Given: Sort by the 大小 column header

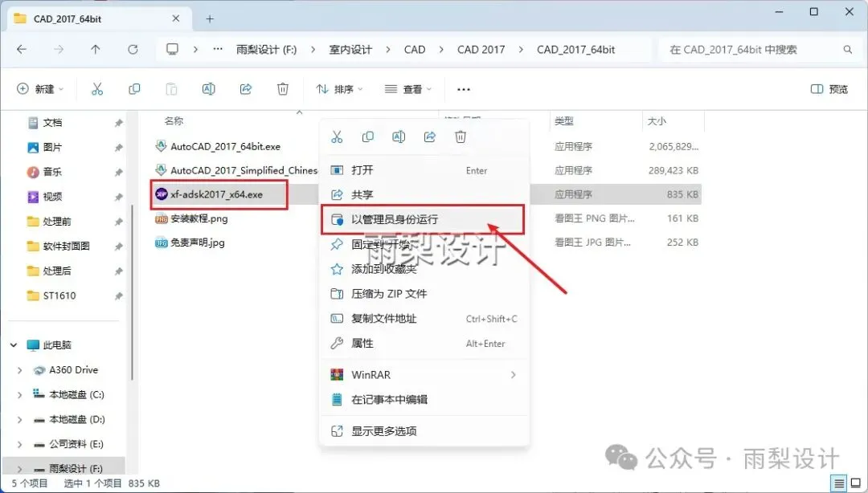Looking at the screenshot, I should point(657,120).
